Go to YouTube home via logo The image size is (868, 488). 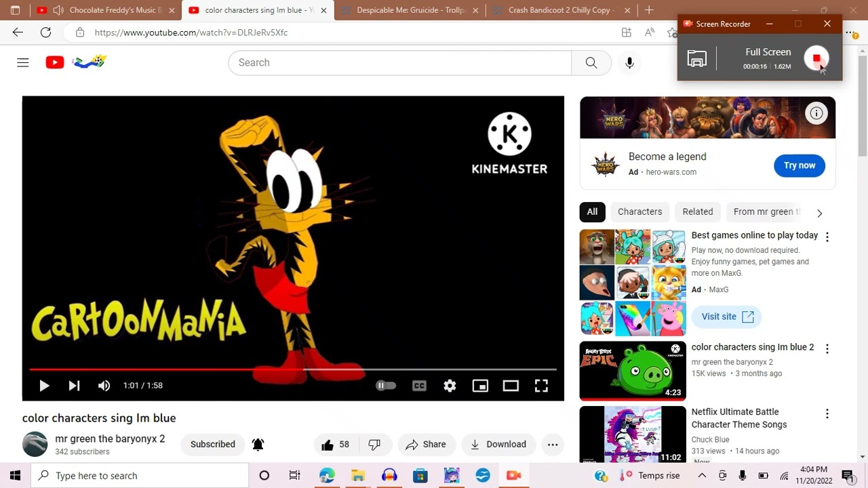tap(55, 62)
